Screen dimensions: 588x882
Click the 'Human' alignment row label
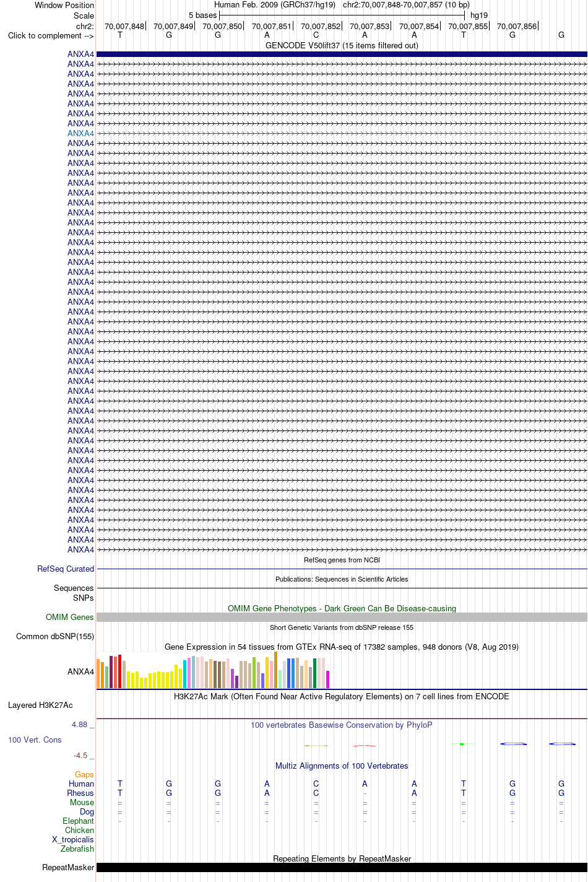81,784
